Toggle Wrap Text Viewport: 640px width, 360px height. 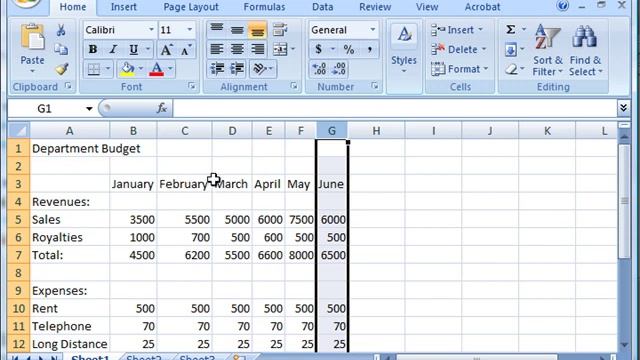click(280, 30)
